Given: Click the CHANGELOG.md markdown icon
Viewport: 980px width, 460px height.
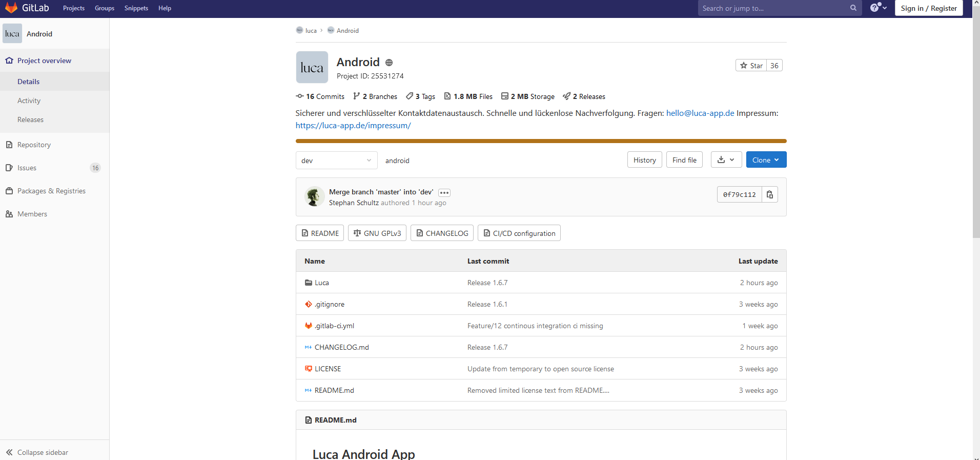Looking at the screenshot, I should click(308, 347).
